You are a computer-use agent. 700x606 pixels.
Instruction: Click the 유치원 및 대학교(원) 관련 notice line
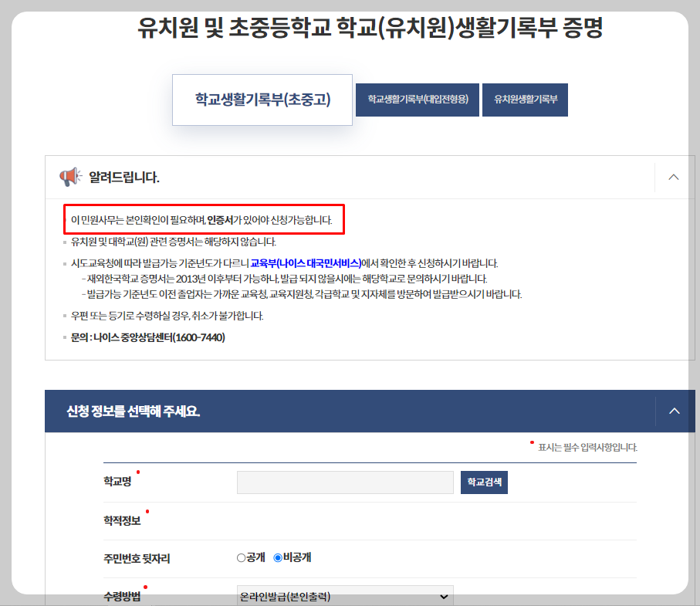point(173,242)
